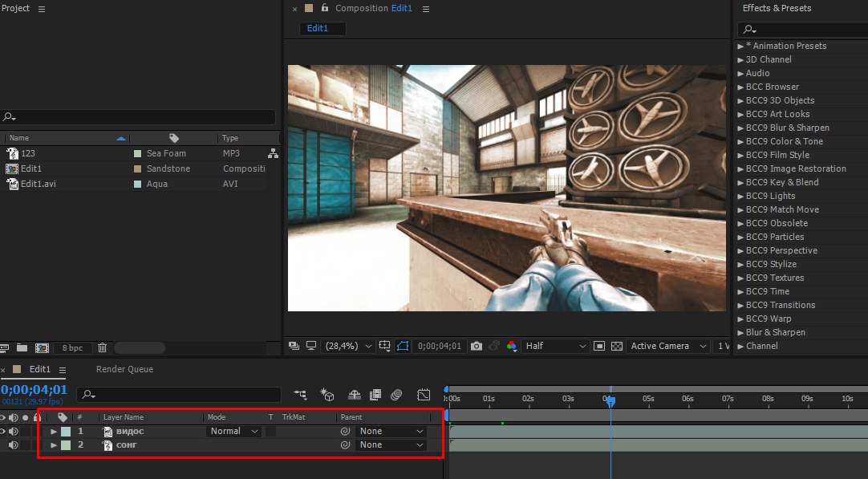The width and height of the screenshot is (868, 479).
Task: Open the Composition panel menu icon
Action: [426, 9]
